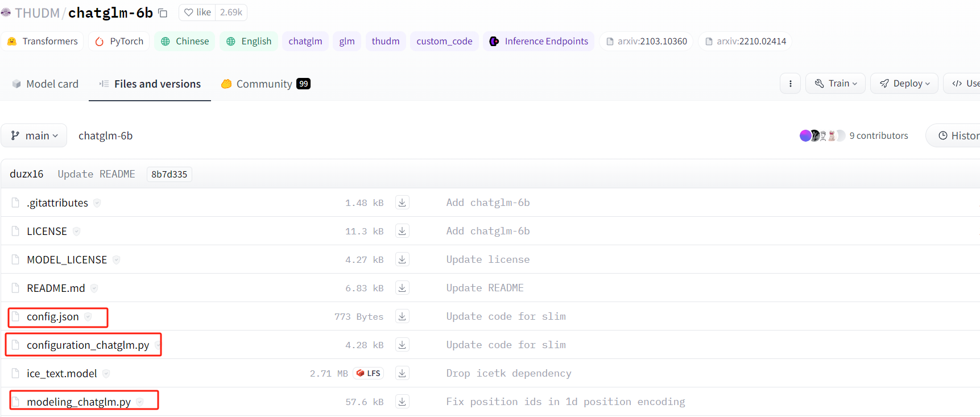View the 9 contributors list
The image size is (980, 417).
[878, 135]
